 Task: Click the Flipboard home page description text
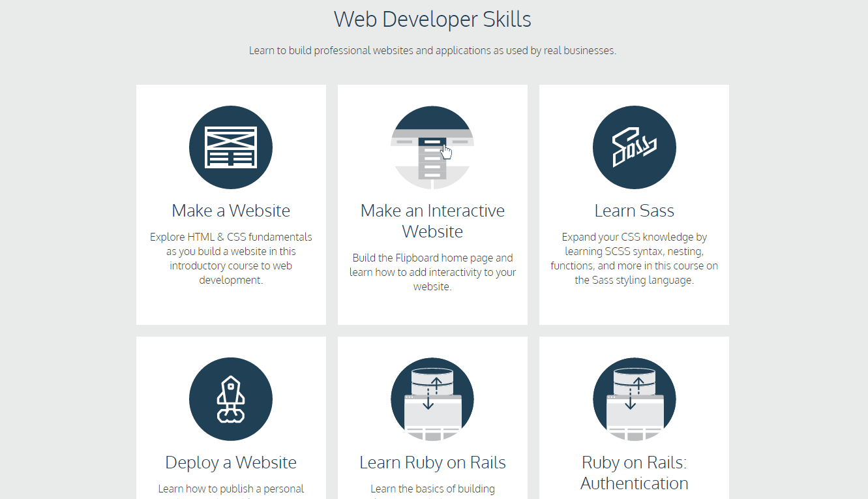click(432, 272)
